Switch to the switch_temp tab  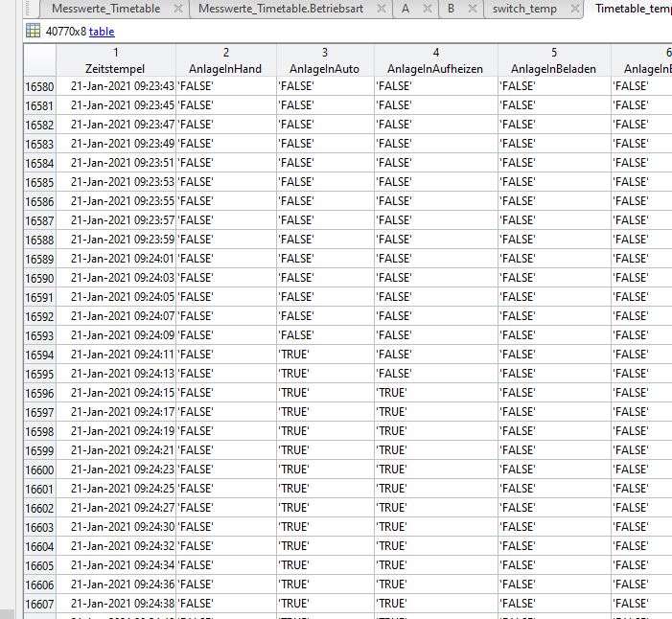pyautogui.click(x=524, y=9)
